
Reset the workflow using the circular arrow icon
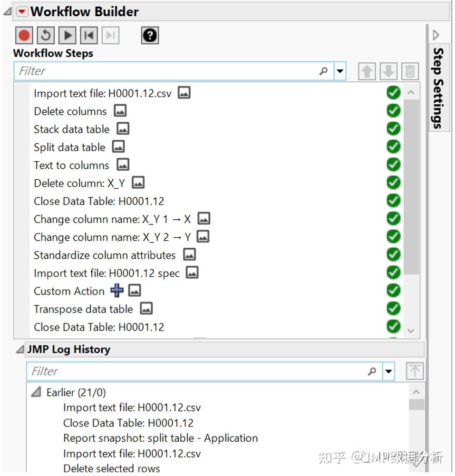(45, 35)
